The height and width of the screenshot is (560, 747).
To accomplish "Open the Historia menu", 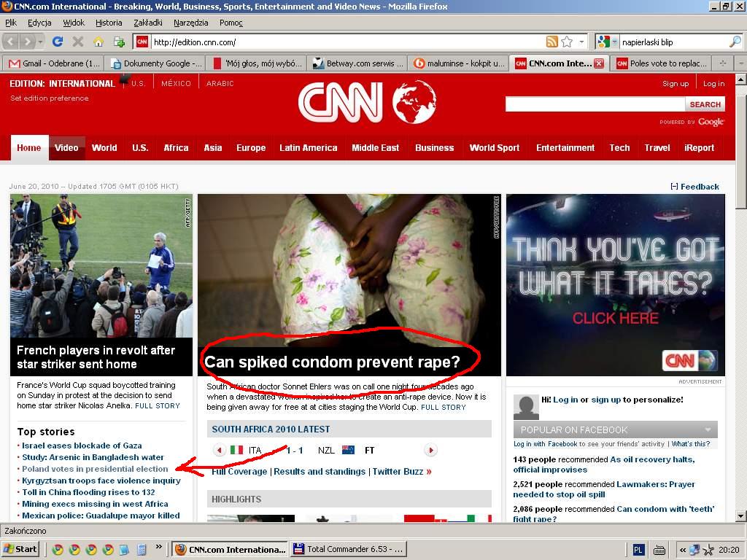I will click(x=109, y=23).
